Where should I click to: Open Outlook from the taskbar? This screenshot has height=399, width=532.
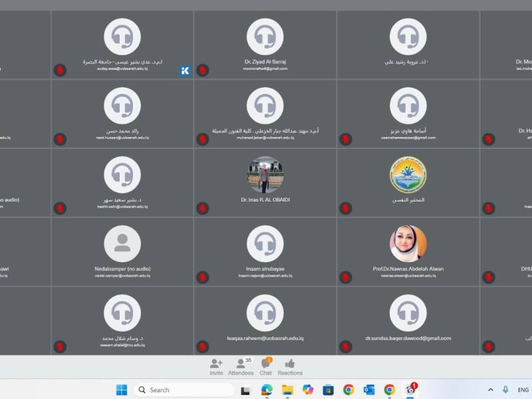tap(369, 390)
